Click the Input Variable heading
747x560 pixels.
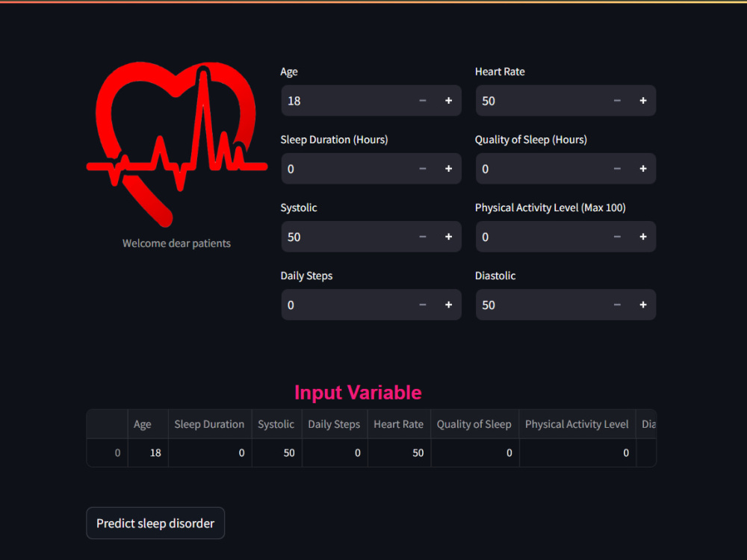click(x=358, y=393)
